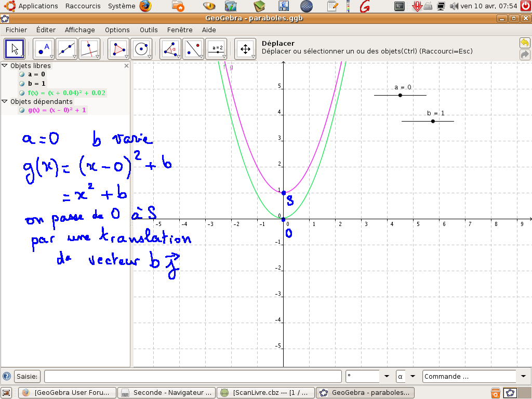Click the Move Graphics View tool
This screenshot has height=399, width=532.
coord(245,49)
